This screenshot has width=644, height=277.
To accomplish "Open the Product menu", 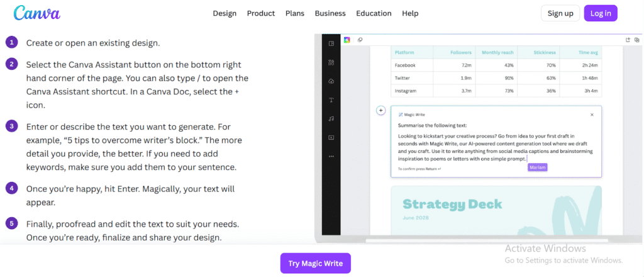I will click(x=260, y=13).
